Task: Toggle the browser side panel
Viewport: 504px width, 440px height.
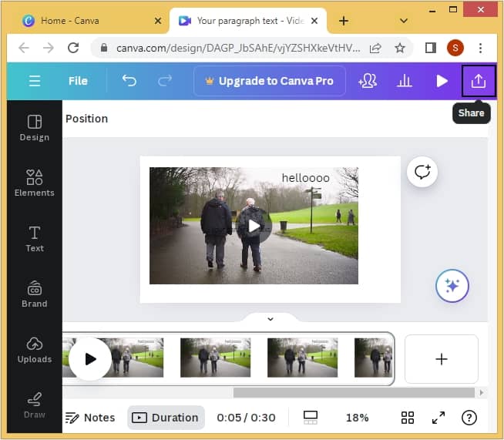Action: point(430,49)
